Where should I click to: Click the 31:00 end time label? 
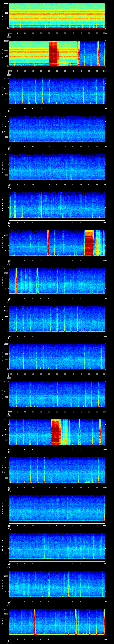click(105, 336)
